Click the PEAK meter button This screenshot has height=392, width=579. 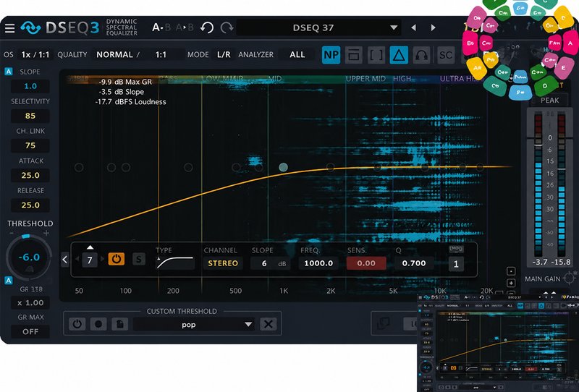(549, 101)
